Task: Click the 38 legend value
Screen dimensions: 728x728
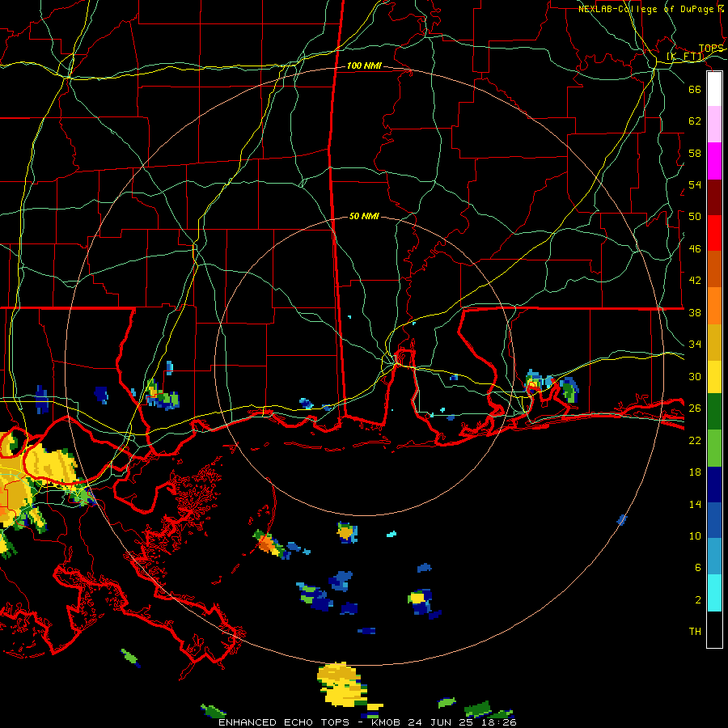Action: (695, 312)
